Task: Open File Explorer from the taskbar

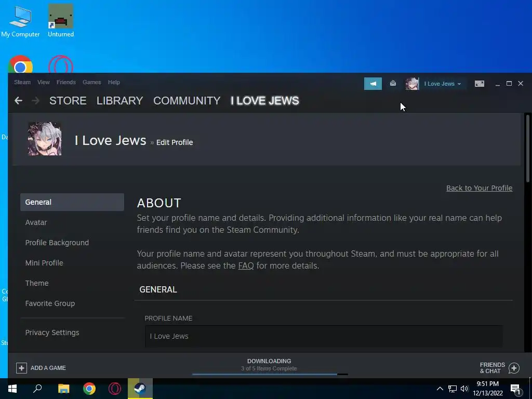Action: (x=63, y=389)
